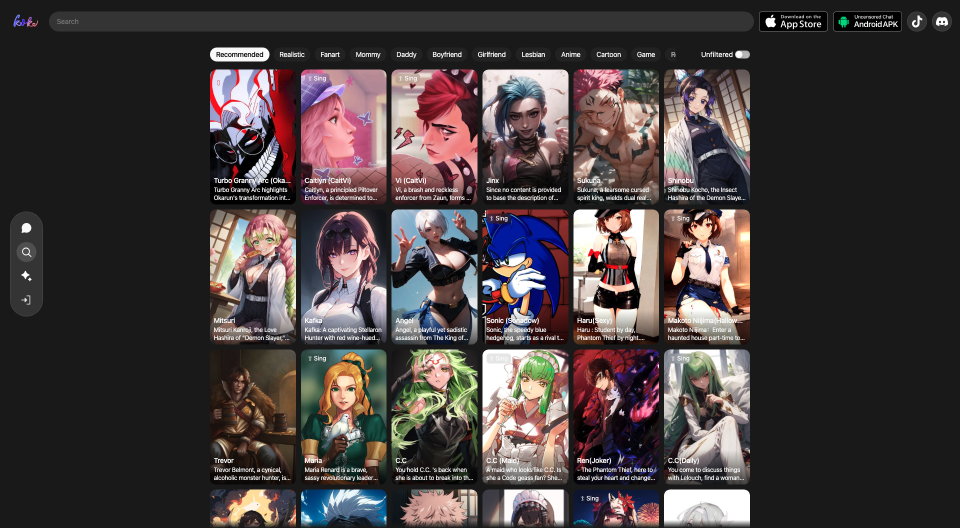Click the Sing badge on Caitlyn card

[x=317, y=78]
